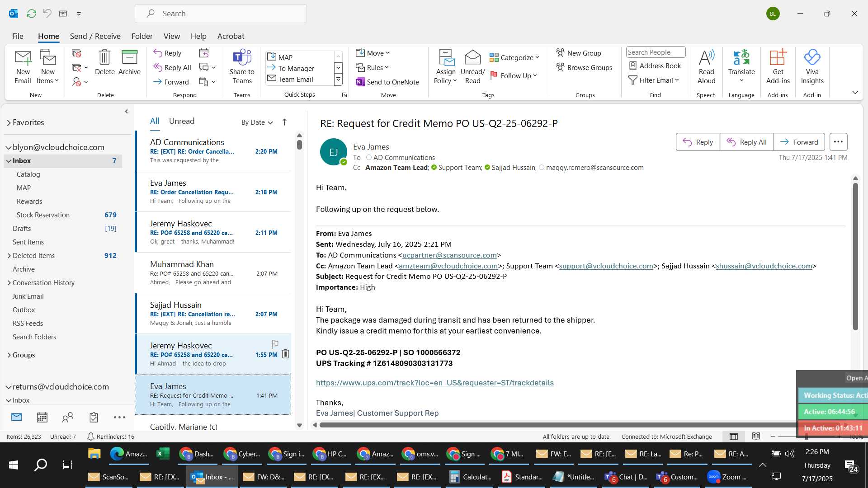Viewport: 868px width, 488px height.
Task: Open the Acrobat tab
Action: tap(231, 36)
